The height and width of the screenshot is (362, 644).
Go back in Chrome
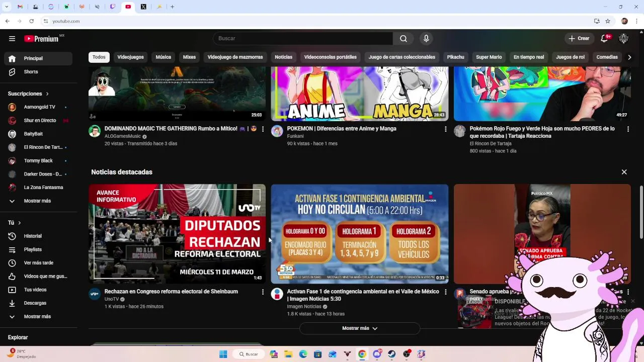(7, 21)
